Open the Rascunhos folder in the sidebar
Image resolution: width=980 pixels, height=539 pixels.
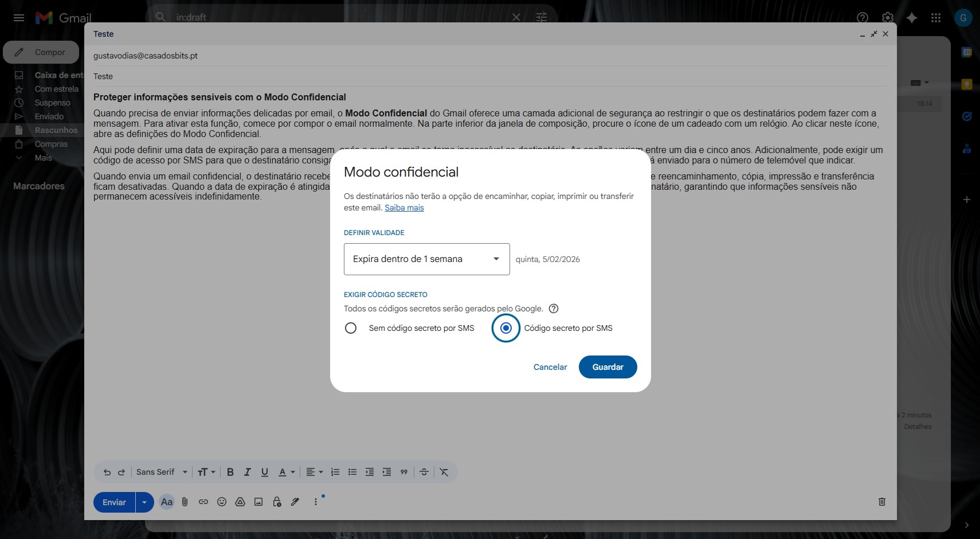[x=56, y=130]
